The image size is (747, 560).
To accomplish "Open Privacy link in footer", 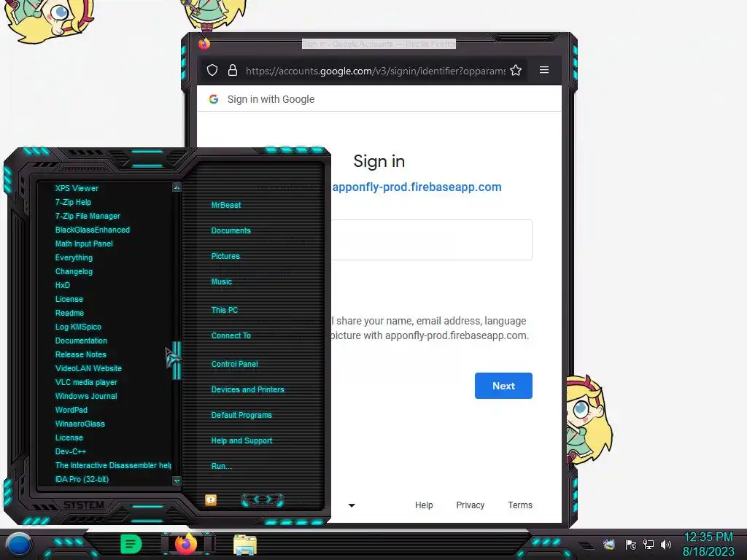I will click(471, 505).
